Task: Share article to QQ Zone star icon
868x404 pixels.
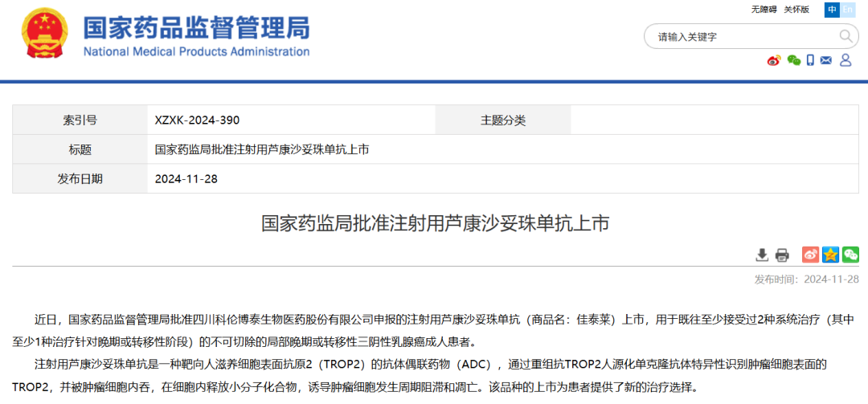Action: (x=830, y=255)
